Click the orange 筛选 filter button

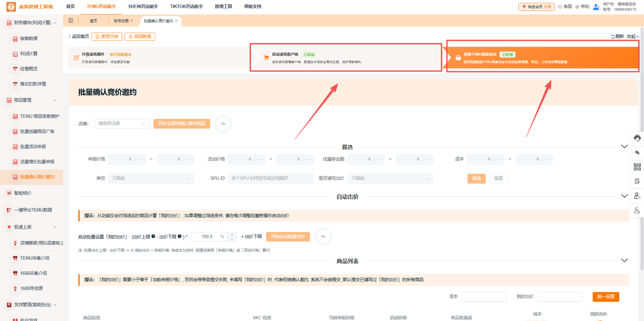[x=476, y=178]
